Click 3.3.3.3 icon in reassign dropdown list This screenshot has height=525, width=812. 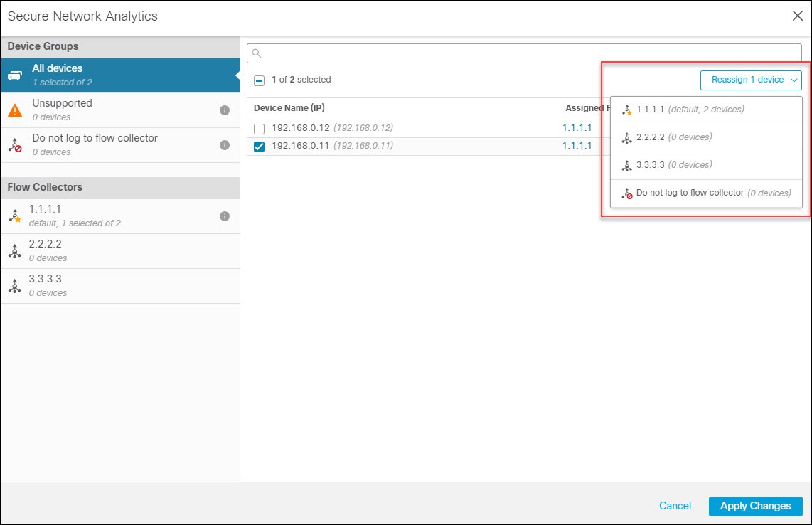(627, 165)
